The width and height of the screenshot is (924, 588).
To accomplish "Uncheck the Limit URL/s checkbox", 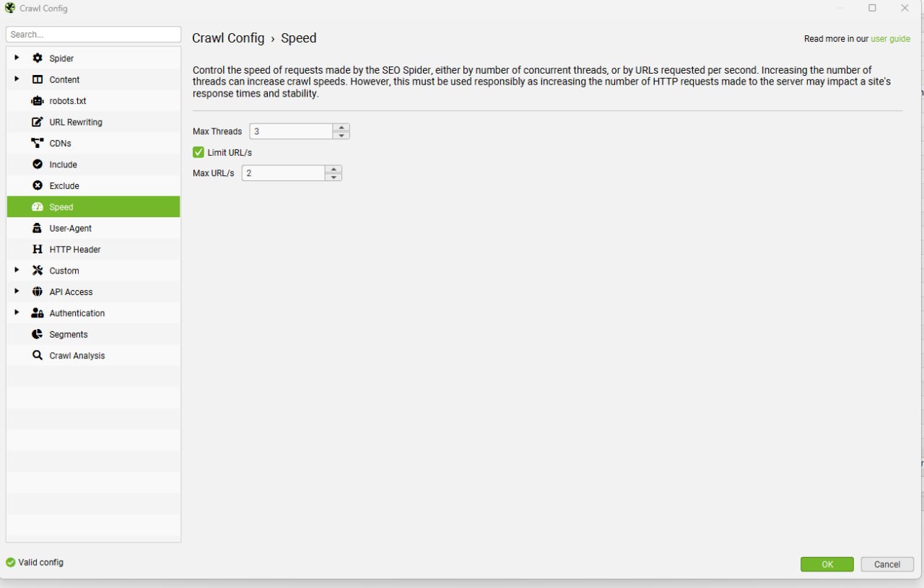I will [199, 152].
